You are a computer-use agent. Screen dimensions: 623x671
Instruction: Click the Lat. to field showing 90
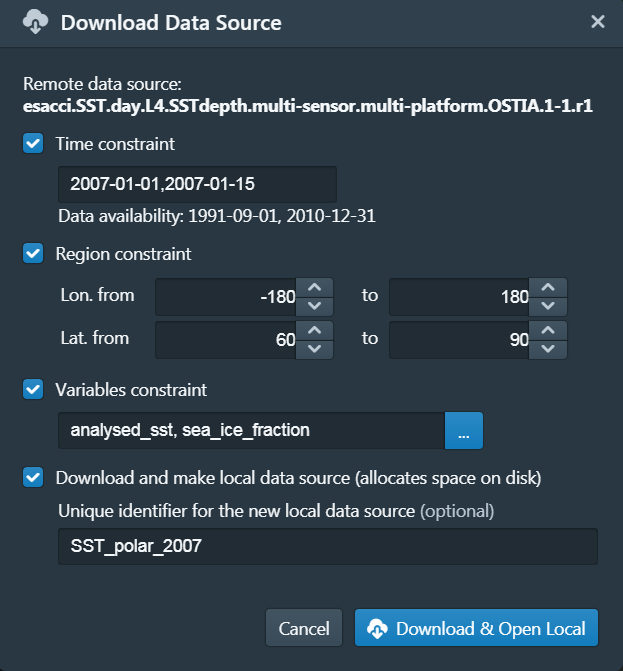pyautogui.click(x=459, y=340)
